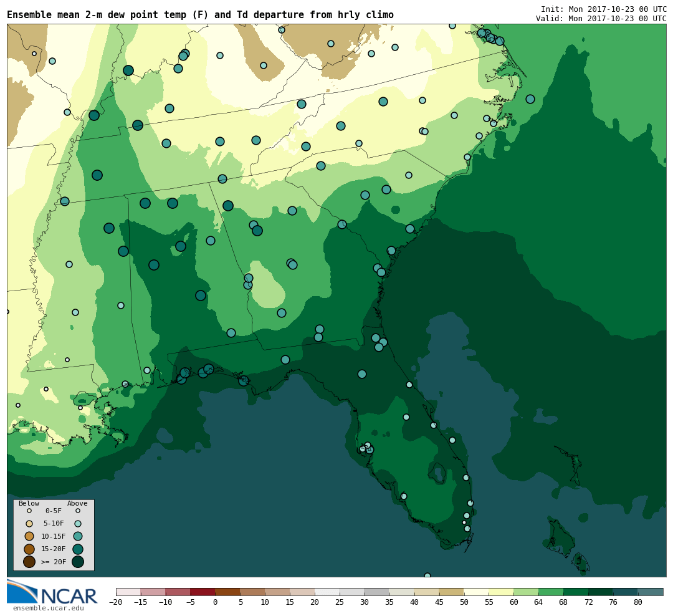Click the '25' colorbar tick label

[x=340, y=602]
